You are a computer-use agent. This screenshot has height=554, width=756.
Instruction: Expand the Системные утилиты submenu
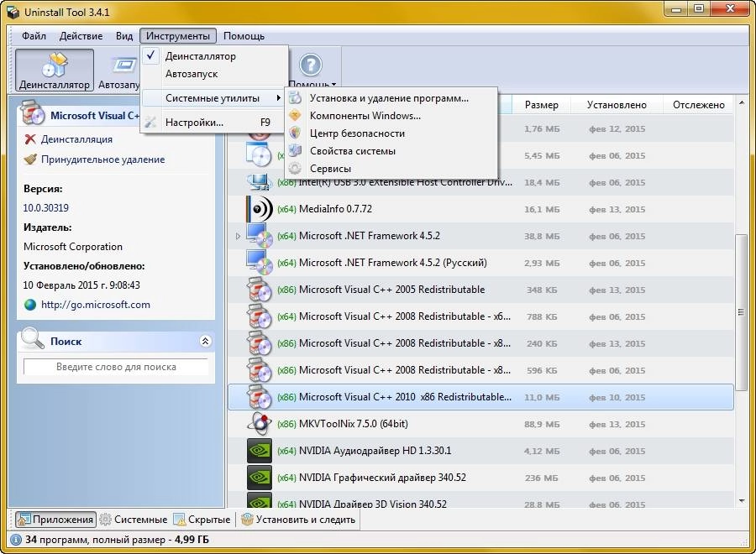click(x=214, y=98)
